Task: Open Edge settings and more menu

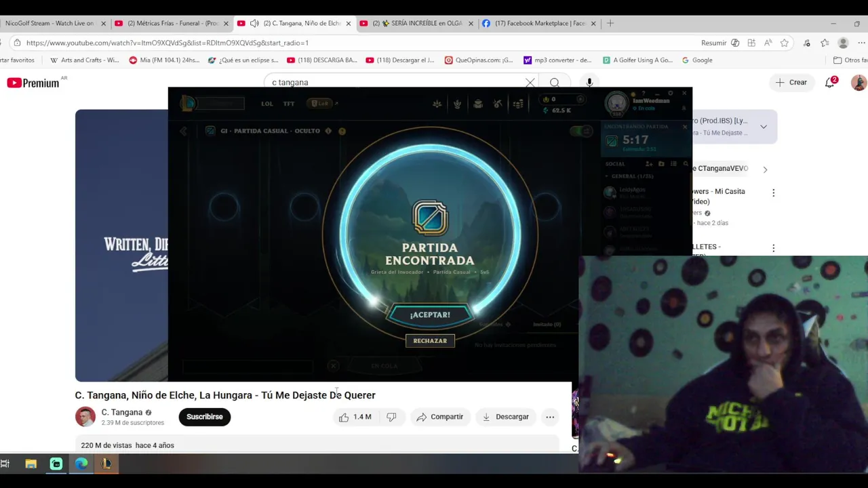Action: (863, 43)
